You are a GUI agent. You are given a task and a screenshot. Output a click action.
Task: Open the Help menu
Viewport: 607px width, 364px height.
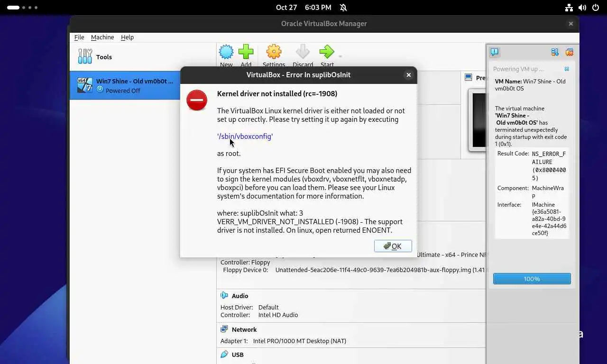coord(127,37)
